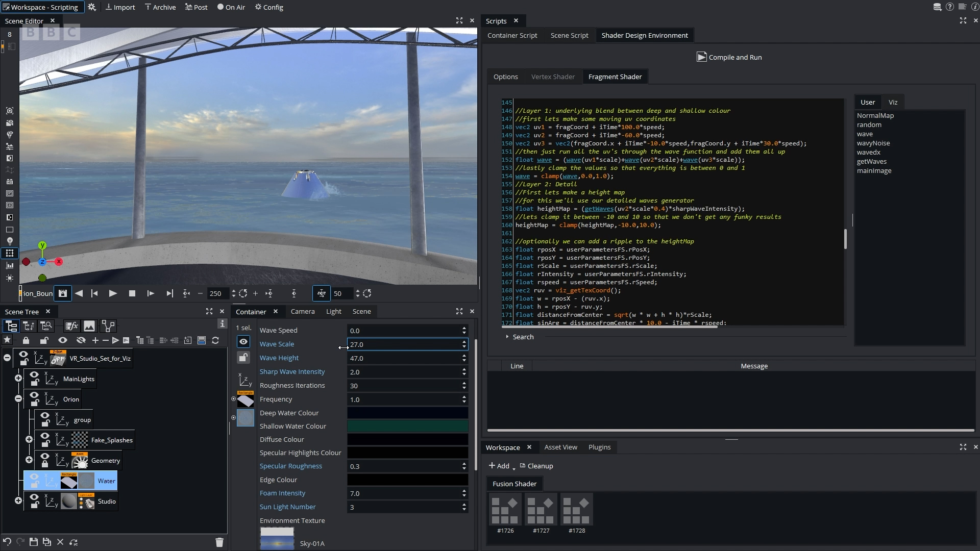Stop the animation playback
Screen dimensions: 980x551
(132, 293)
